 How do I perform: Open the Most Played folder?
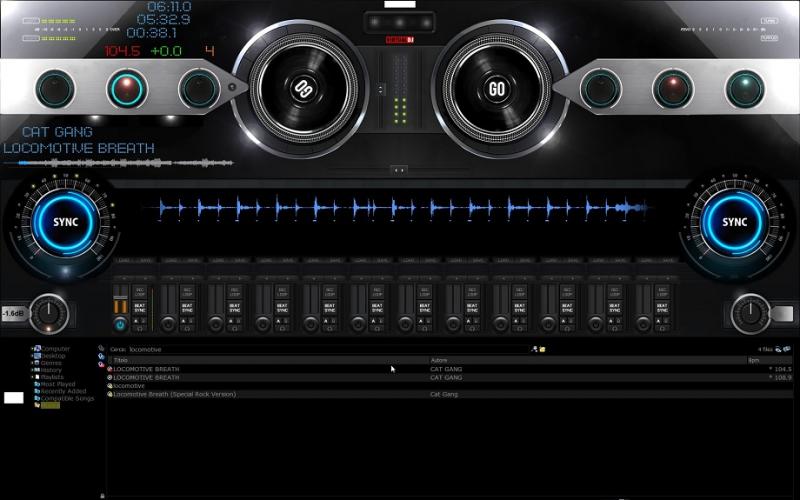(57, 384)
